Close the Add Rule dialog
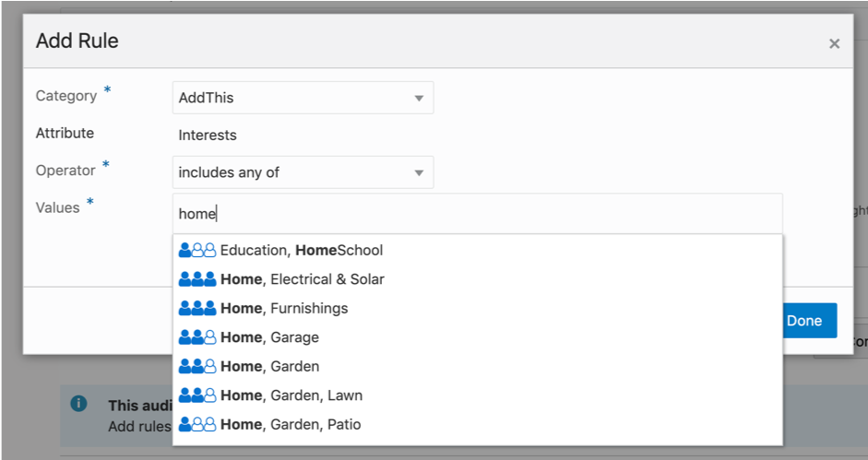Screen dimensions: 868x460 point(834,43)
